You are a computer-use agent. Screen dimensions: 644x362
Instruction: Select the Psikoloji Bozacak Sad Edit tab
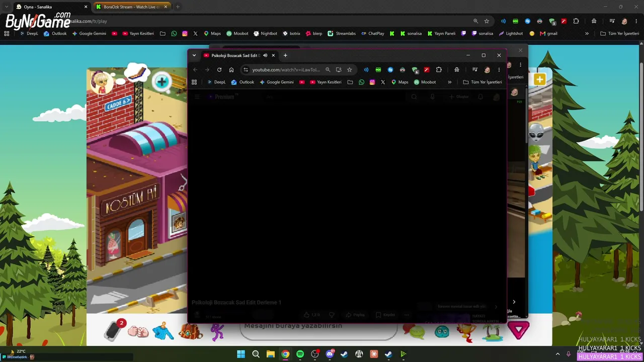[x=239, y=55]
